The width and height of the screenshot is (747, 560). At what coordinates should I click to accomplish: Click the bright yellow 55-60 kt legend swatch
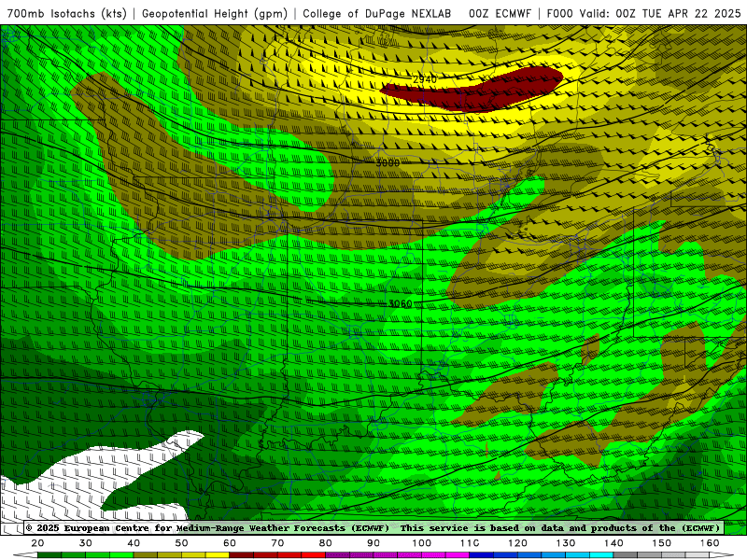(x=218, y=555)
